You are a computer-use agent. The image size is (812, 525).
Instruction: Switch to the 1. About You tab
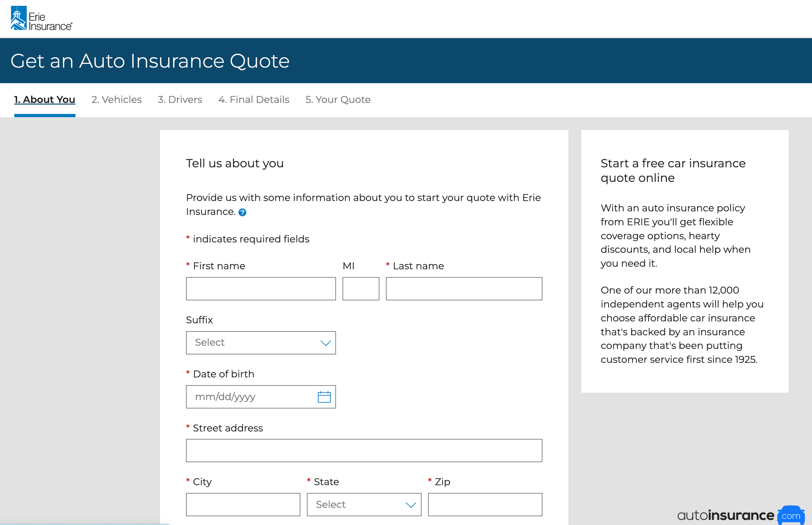pos(45,100)
